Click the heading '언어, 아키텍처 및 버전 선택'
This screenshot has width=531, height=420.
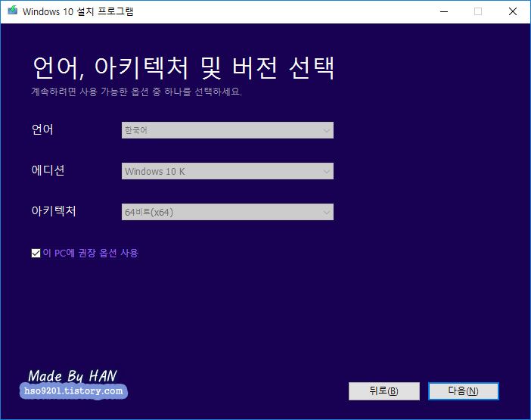[183, 68]
